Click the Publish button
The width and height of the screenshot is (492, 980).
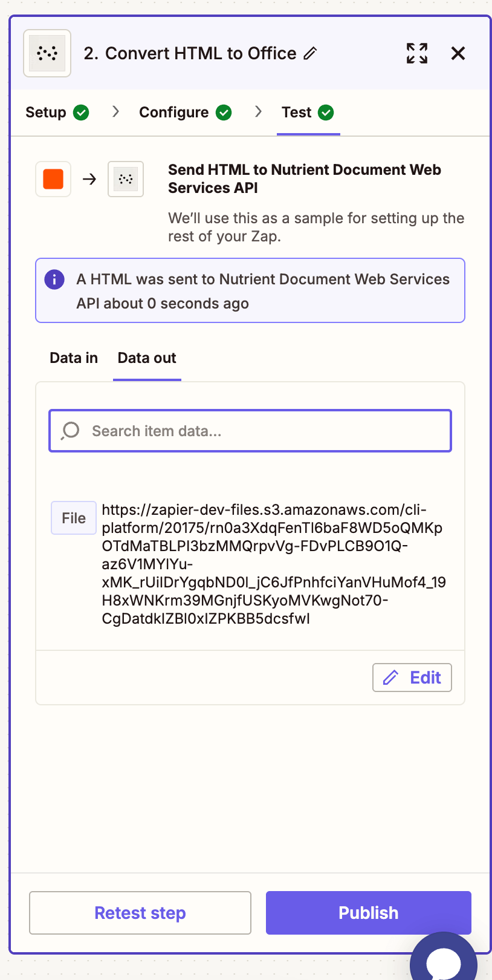(368, 912)
